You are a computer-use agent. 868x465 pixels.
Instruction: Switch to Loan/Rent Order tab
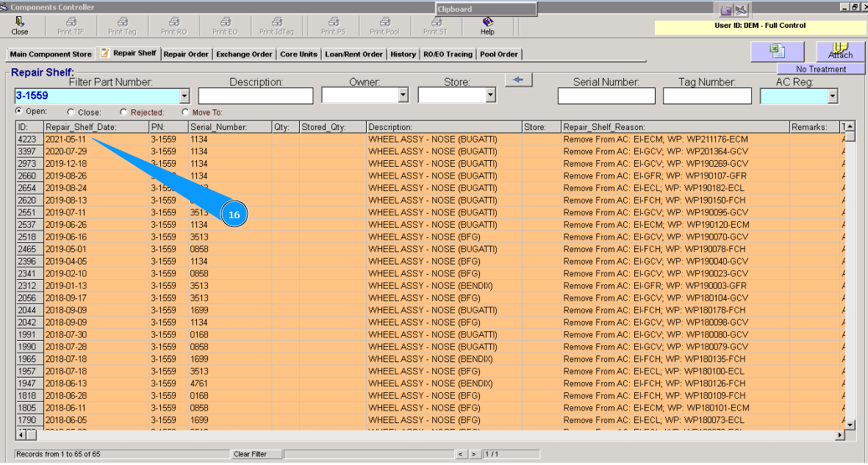(354, 54)
